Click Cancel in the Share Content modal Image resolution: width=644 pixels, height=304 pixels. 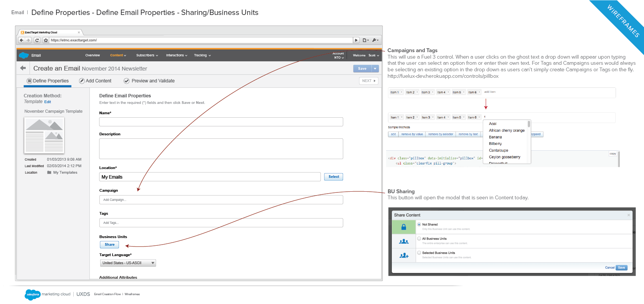click(x=609, y=268)
